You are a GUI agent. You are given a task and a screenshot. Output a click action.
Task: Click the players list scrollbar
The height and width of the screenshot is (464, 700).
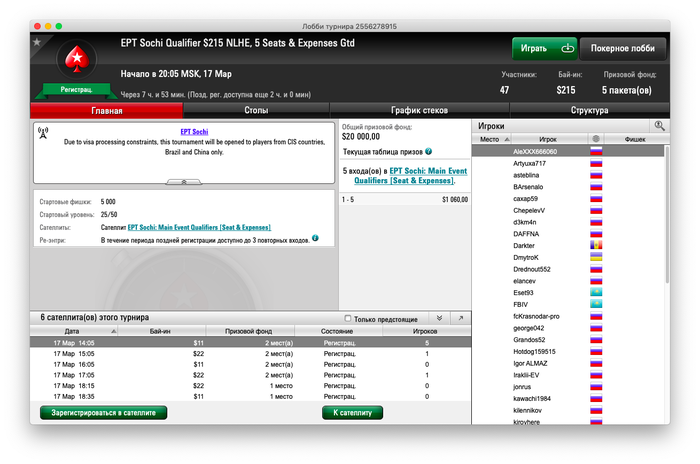pyautogui.click(x=667, y=214)
